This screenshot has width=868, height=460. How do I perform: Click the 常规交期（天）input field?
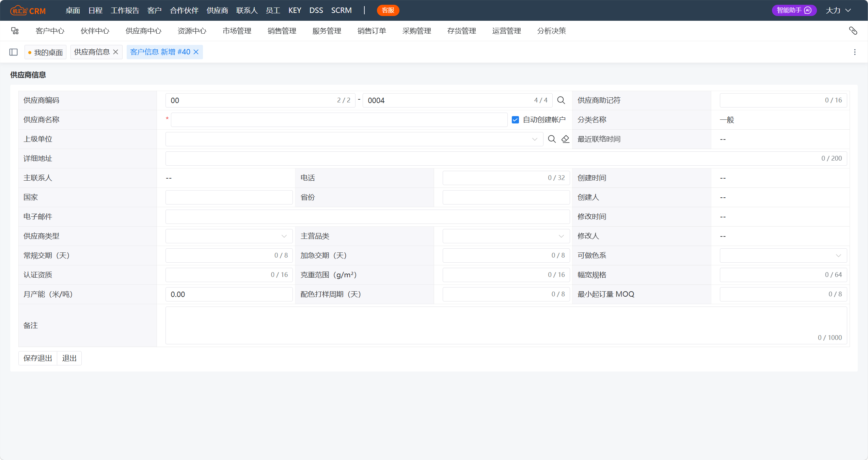coord(229,256)
